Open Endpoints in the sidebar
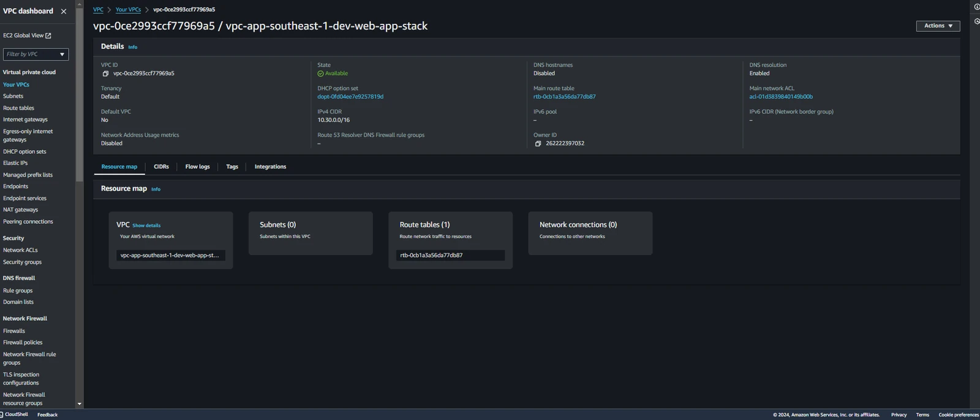The height and width of the screenshot is (420, 980). (15, 186)
